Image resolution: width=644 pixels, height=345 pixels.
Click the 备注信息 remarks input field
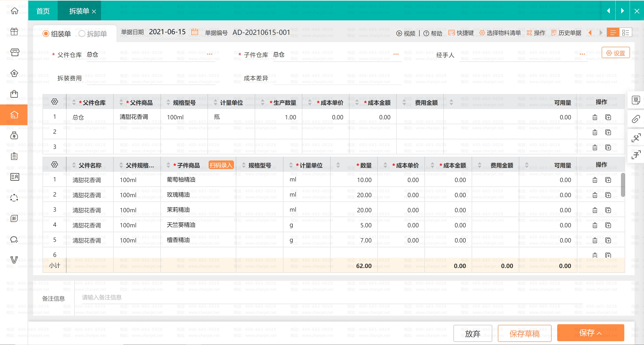click(332, 297)
